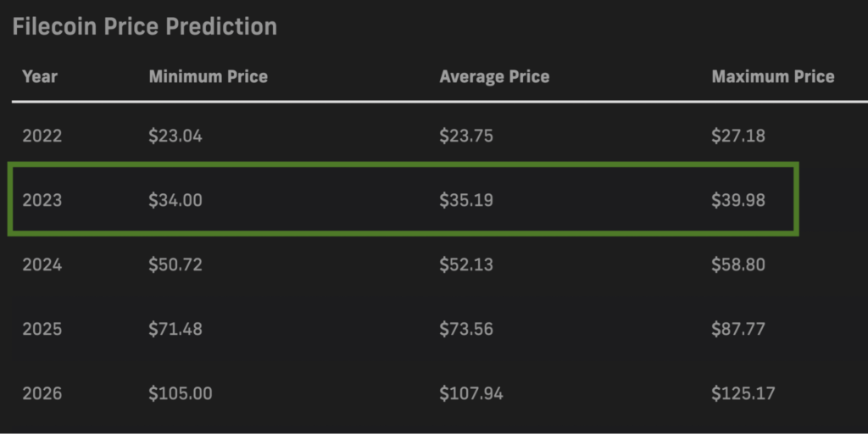Select the 2022 year cell
The height and width of the screenshot is (434, 868).
coord(42,136)
